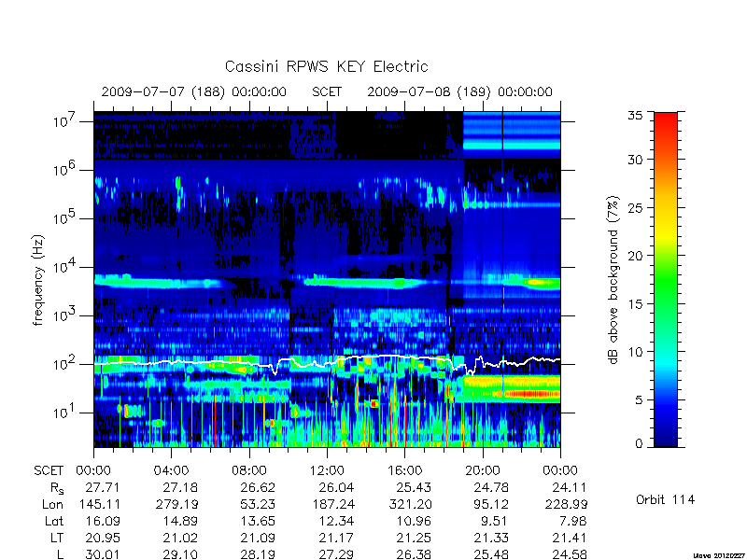Click the "Orbit 114" text
This screenshot has width=747, height=560.
pos(665,499)
